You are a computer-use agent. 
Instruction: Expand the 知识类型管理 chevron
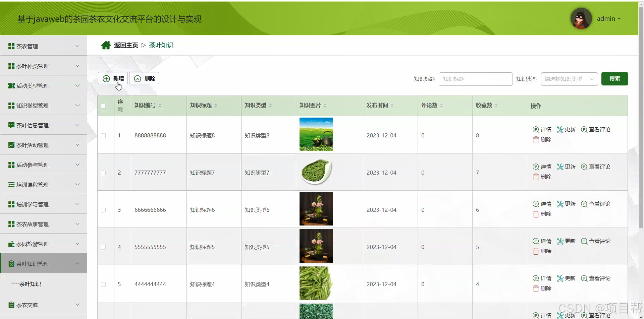77,105
